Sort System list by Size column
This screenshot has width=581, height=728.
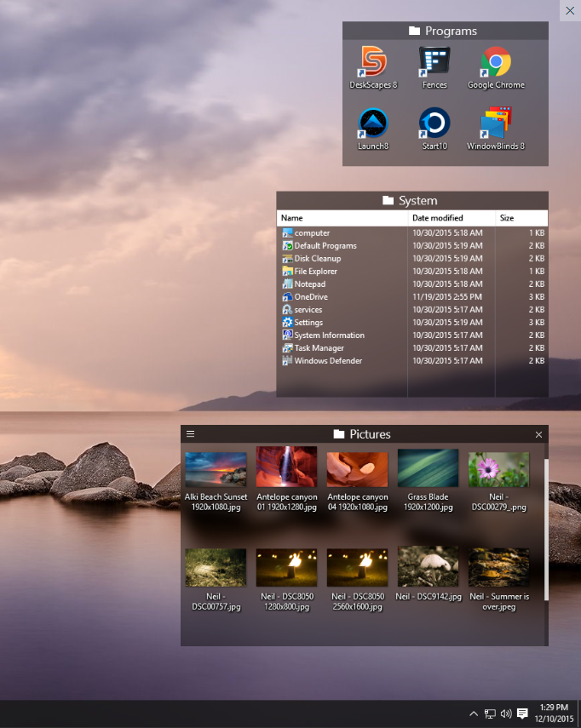(x=521, y=218)
